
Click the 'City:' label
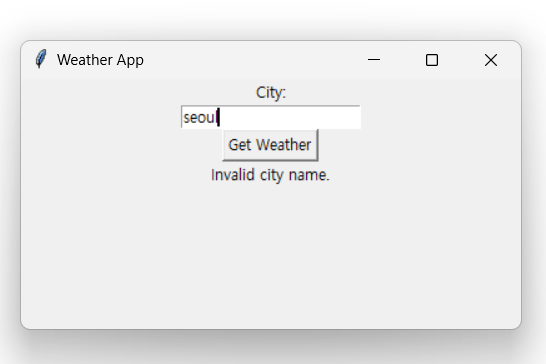(x=271, y=93)
